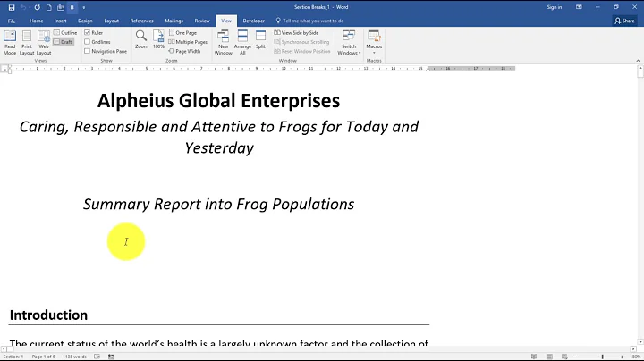Click the macro recording status icon
Image resolution: width=644 pixels, height=361 pixels.
click(111, 357)
